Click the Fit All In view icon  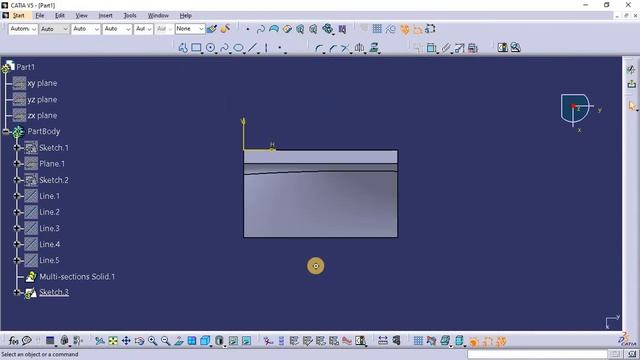coord(113,340)
